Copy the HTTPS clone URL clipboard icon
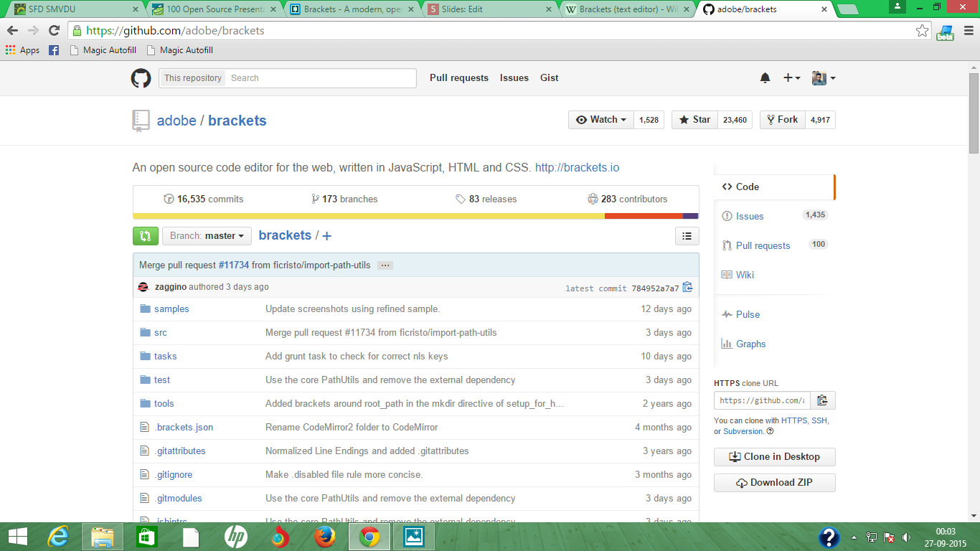The width and height of the screenshot is (980, 551). [x=822, y=400]
